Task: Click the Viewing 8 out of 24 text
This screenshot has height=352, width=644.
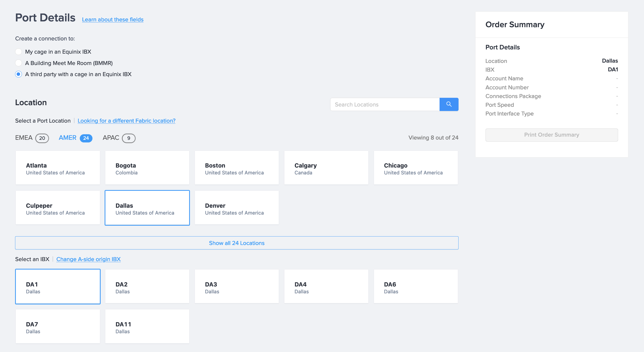Action: point(433,138)
